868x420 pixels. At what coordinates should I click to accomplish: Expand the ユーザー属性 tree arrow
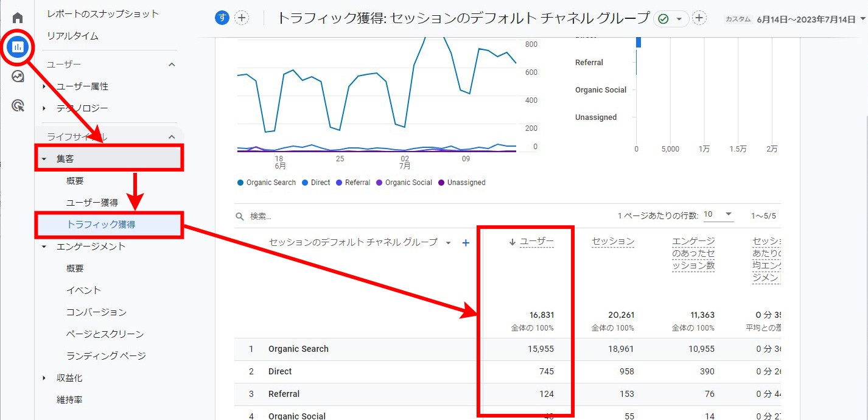(x=44, y=86)
